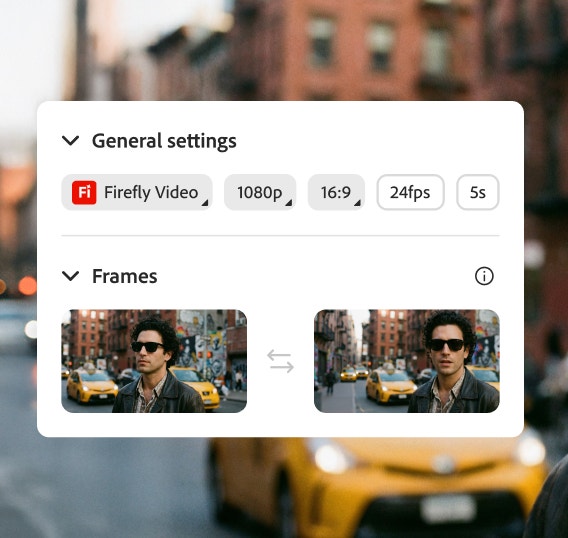568x538 pixels.
Task: Click the Frames heading text
Action: point(125,276)
